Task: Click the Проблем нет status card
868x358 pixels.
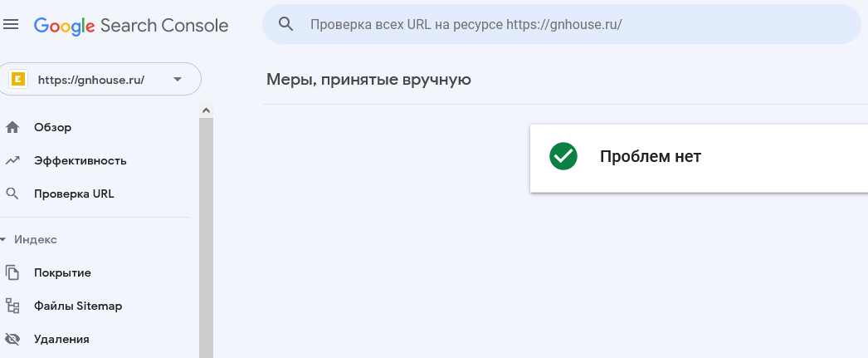Action: pyautogui.click(x=700, y=159)
